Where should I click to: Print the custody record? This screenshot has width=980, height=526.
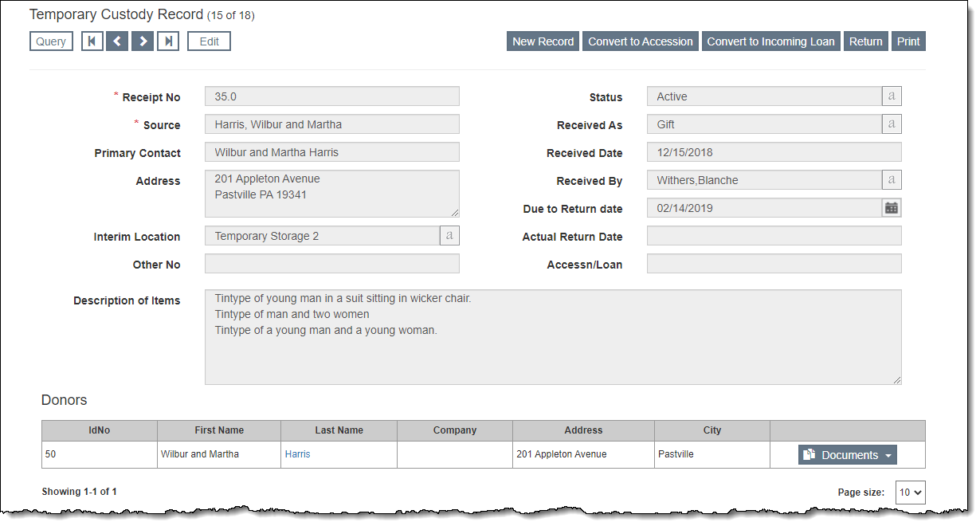(x=908, y=41)
